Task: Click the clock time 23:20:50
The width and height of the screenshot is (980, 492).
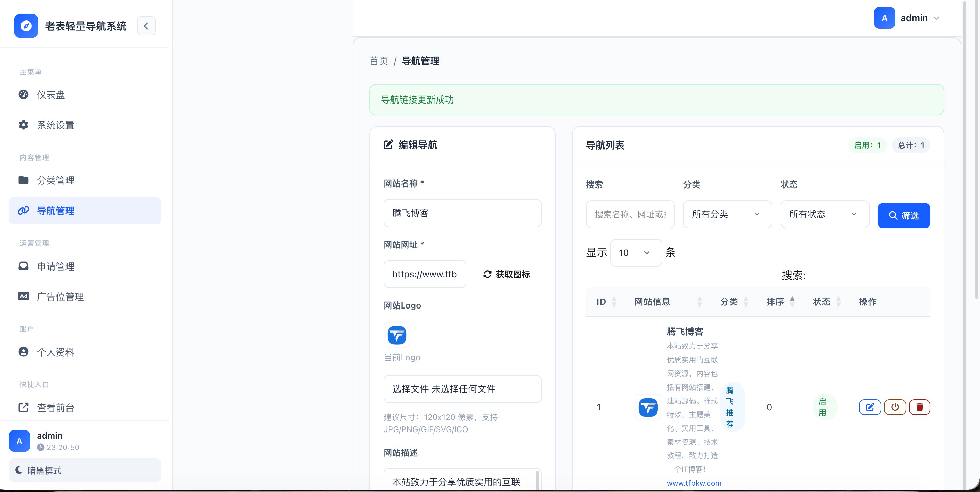Action: click(63, 447)
